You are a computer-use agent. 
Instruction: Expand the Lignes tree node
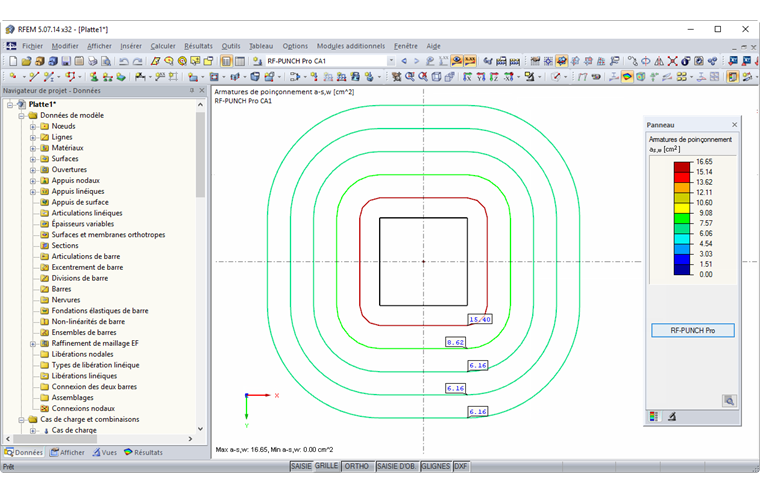pyautogui.click(x=33, y=137)
